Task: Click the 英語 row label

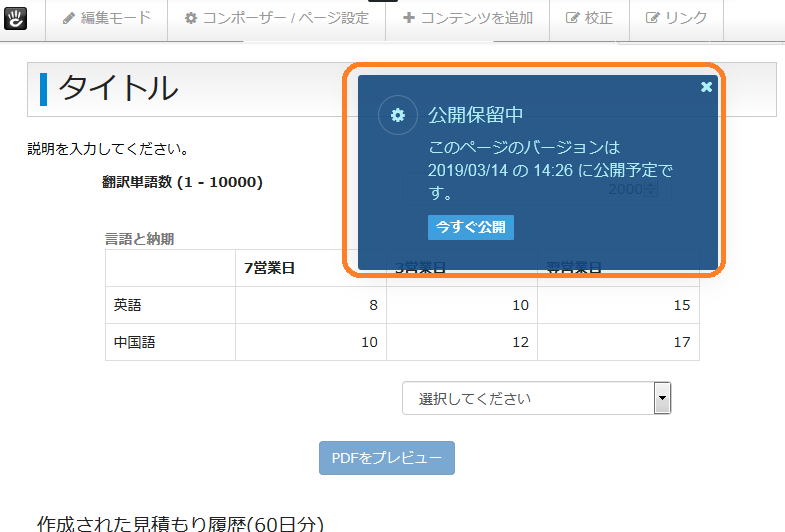Action: tap(128, 305)
